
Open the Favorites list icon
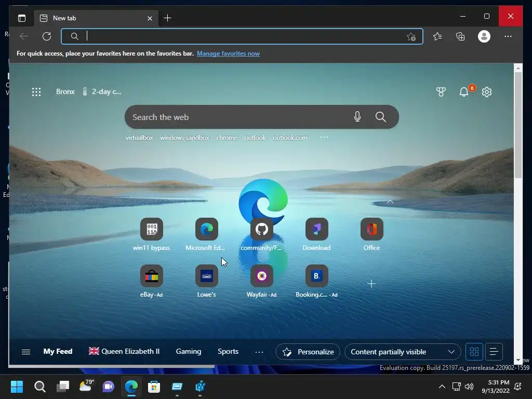tap(437, 36)
